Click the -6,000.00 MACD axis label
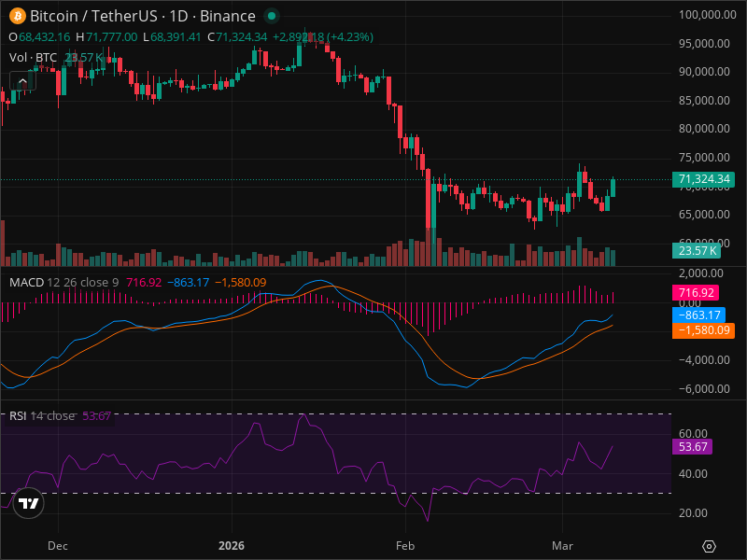This screenshot has height=560, width=747. pyautogui.click(x=704, y=389)
